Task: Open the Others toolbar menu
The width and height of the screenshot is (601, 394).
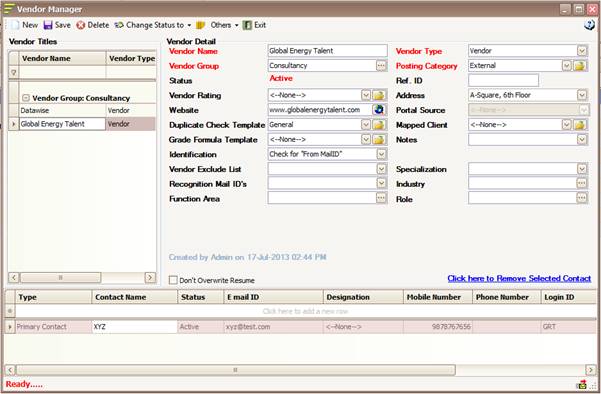Action: coord(217,25)
